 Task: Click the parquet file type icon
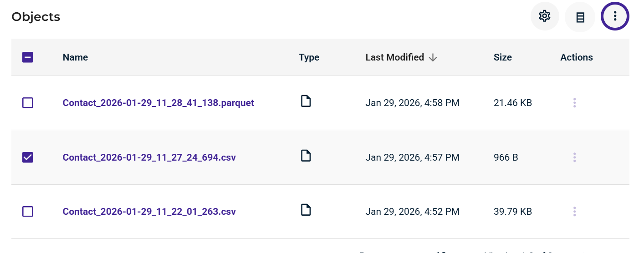click(x=306, y=101)
